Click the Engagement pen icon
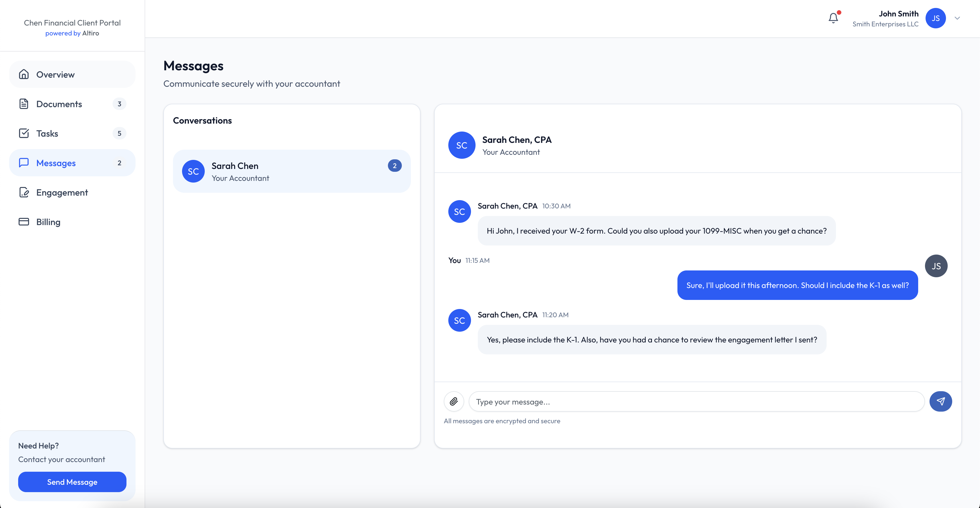Viewport: 980px width, 508px height. 24,192
